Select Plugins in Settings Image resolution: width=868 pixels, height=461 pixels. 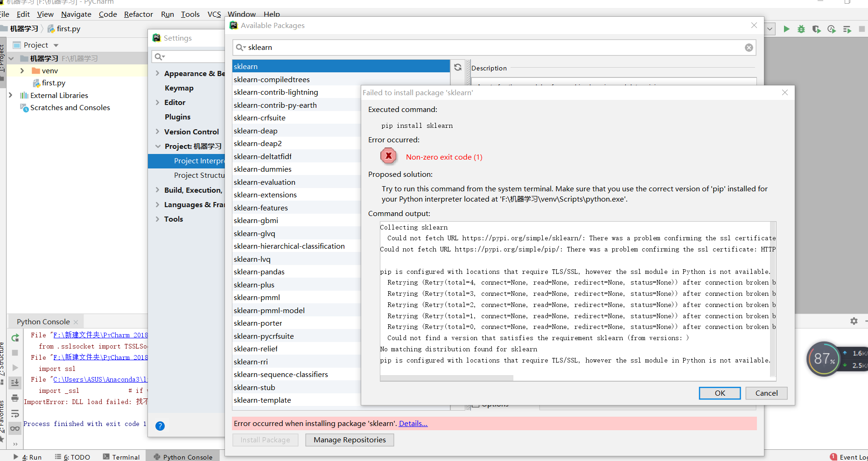[x=177, y=117]
